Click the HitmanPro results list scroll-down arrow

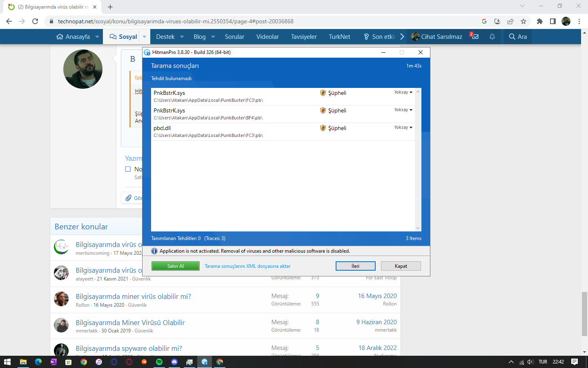click(418, 228)
